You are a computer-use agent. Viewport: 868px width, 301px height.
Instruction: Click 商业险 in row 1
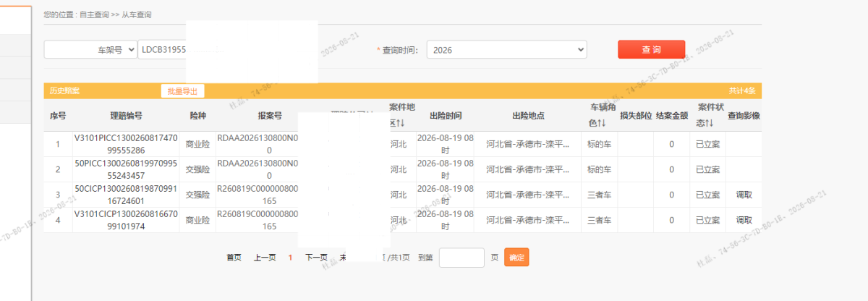[197, 144]
